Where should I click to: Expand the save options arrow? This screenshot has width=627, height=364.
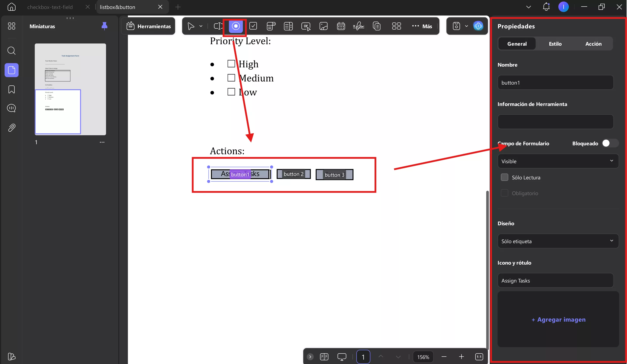point(467,26)
